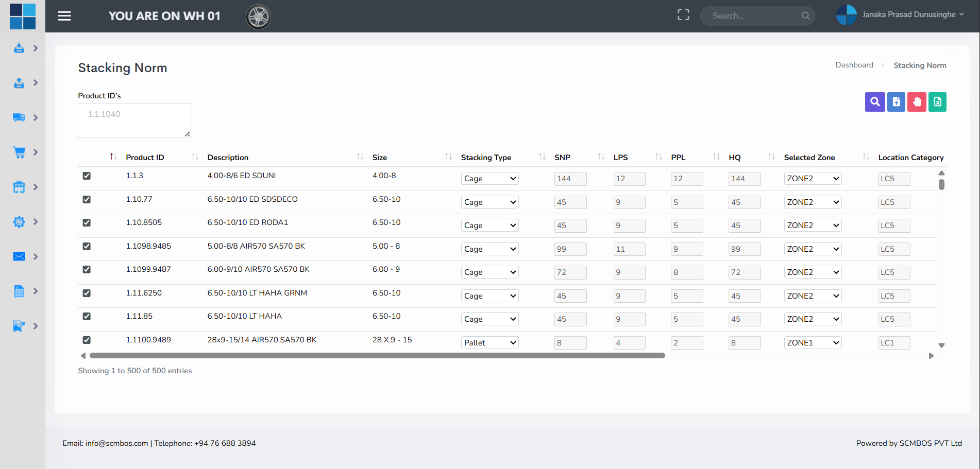This screenshot has height=469, width=980.
Task: Open user menu Janaka Prasad Dunusinghe
Action: click(x=912, y=15)
